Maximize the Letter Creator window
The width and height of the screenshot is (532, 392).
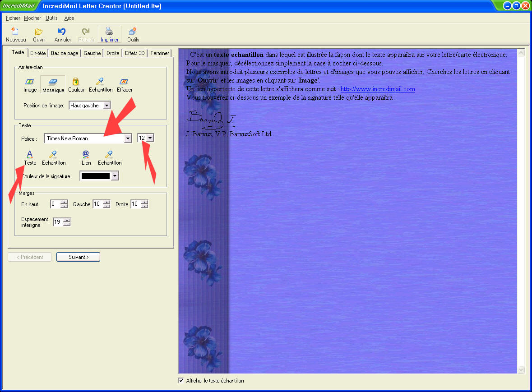[516, 6]
